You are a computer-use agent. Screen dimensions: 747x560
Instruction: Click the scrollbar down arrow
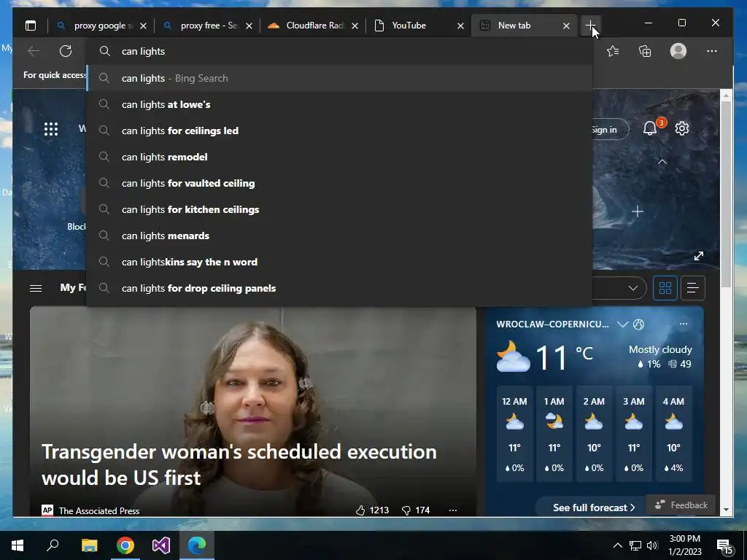click(x=726, y=510)
